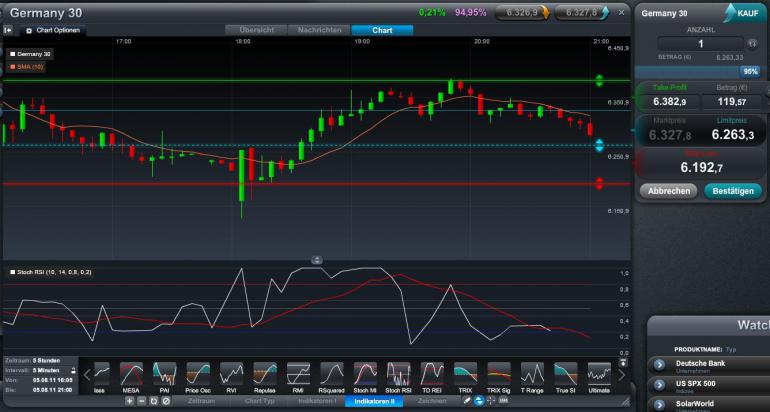Pick the Price Osc indicator
Screen dimensions: 770x412
click(198, 375)
